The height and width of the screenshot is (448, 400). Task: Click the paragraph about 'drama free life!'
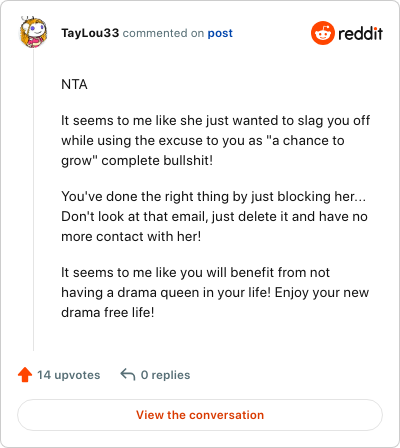click(215, 292)
